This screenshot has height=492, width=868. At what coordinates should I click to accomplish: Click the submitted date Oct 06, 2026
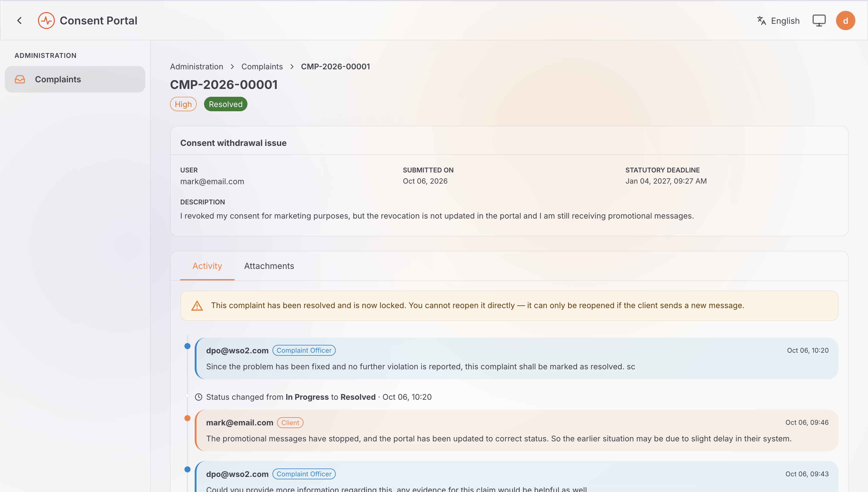(425, 181)
